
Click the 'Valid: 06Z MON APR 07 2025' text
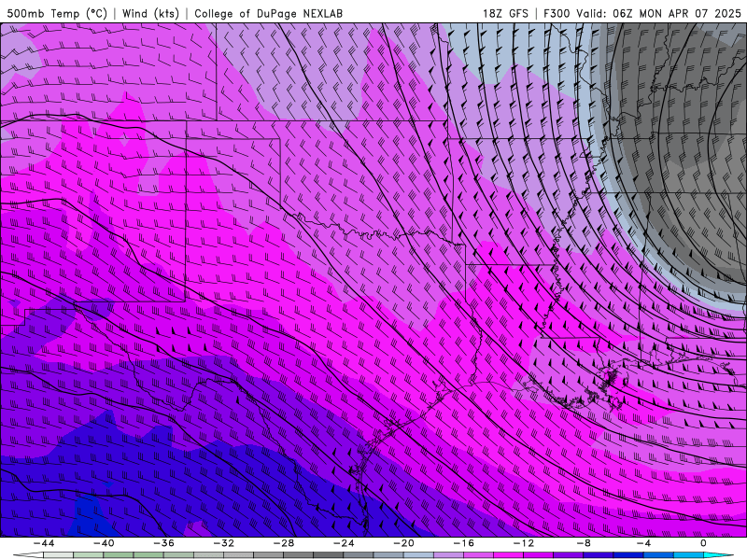tap(659, 13)
